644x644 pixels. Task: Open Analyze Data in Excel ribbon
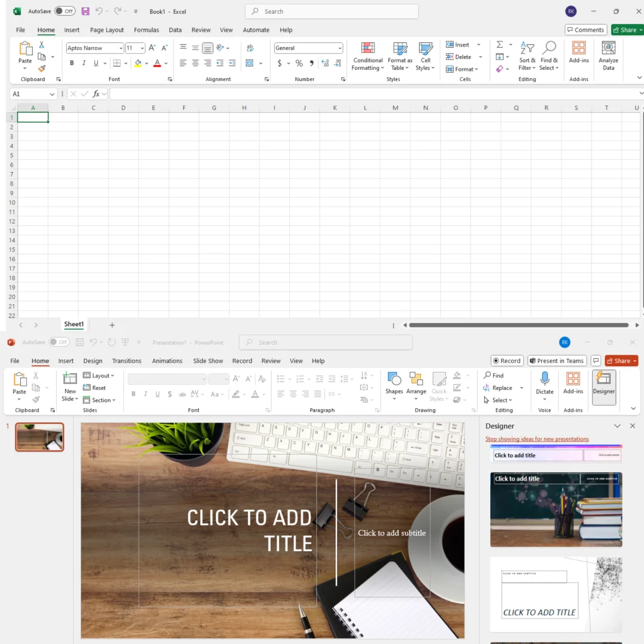[608, 49]
